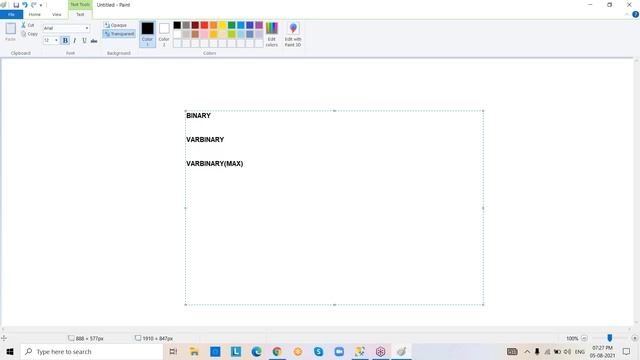Pick the orange color swatch
Viewport: 640px width, 360px height.
(213, 25)
